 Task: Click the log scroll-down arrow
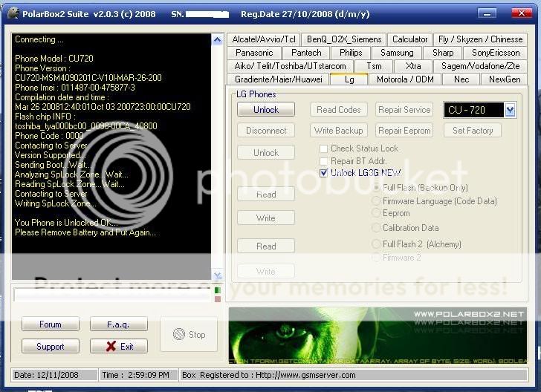pyautogui.click(x=217, y=275)
